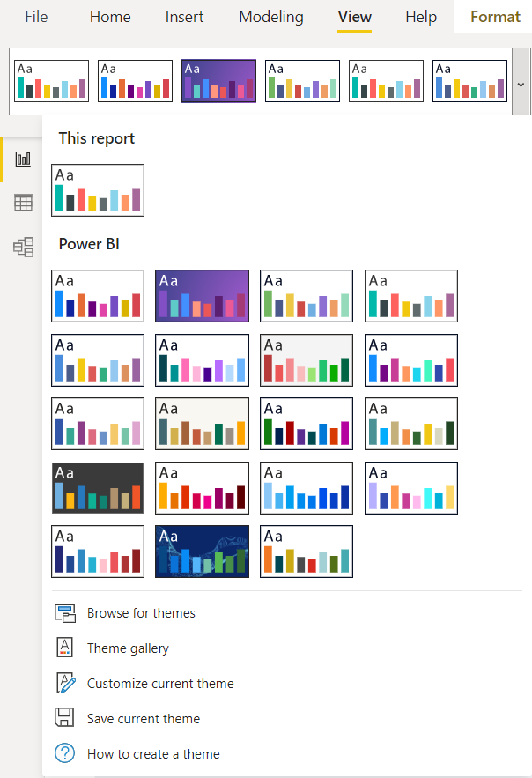This screenshot has width=532, height=778.
Task: Click How to create a theme
Action: click(151, 752)
